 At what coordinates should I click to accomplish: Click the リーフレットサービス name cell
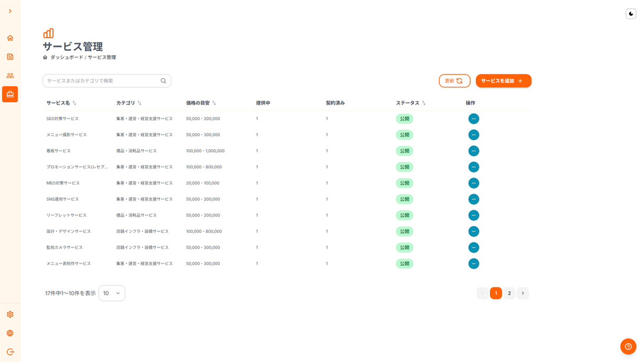(66, 215)
